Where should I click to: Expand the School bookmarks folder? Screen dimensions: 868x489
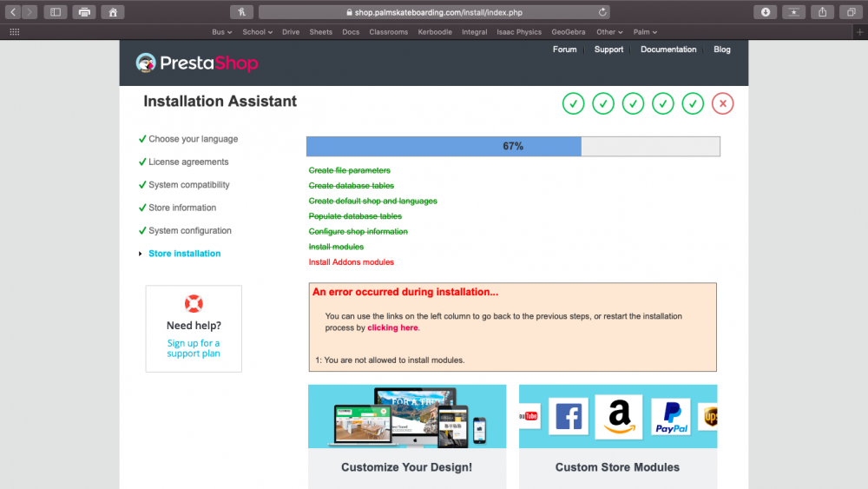click(258, 32)
